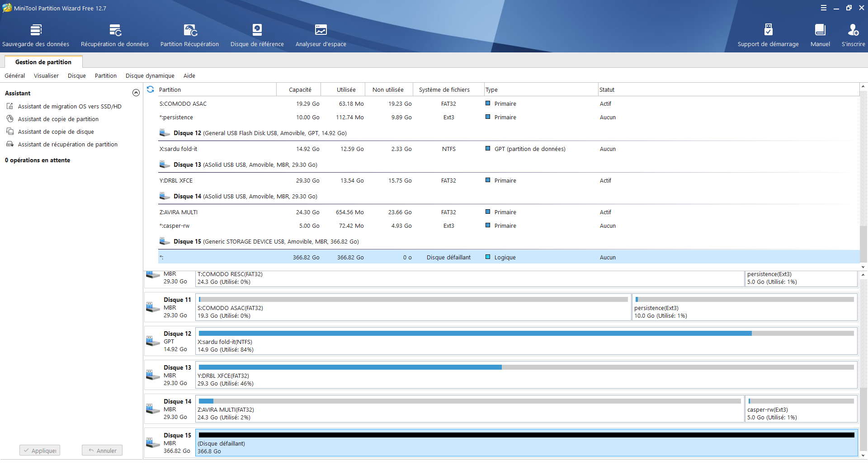Open the Partition menu

(x=106, y=75)
